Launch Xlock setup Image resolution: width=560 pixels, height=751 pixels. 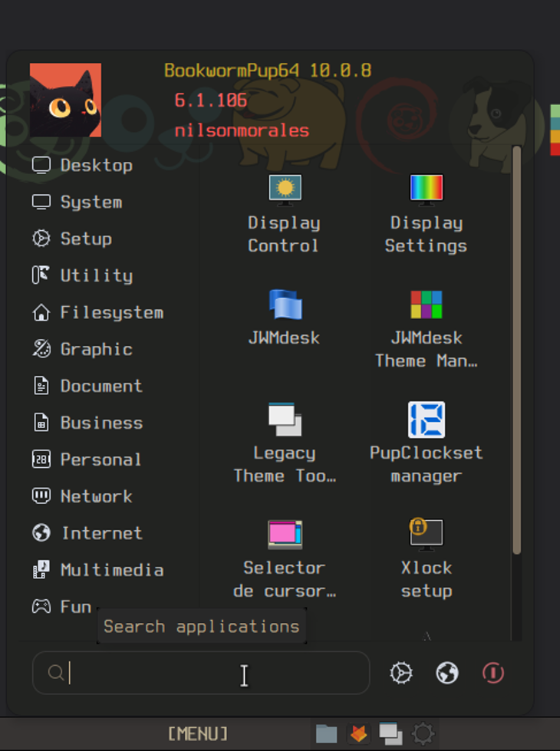point(426,558)
